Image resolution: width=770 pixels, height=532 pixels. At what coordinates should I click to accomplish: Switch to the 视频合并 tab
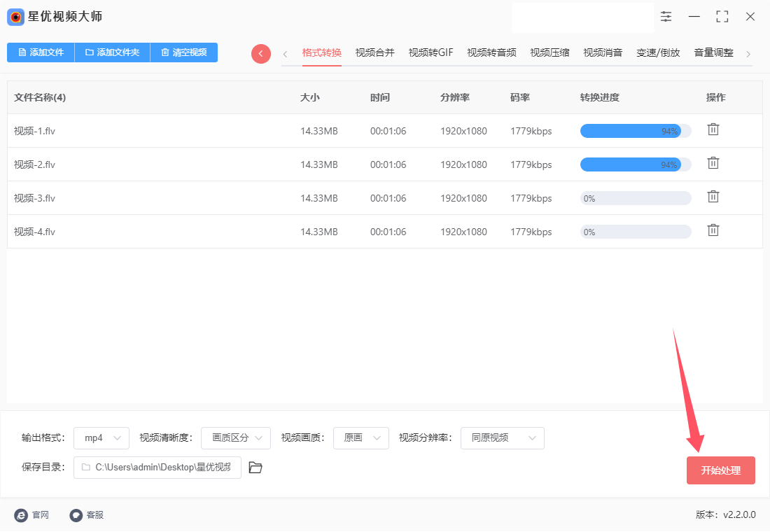pos(375,52)
